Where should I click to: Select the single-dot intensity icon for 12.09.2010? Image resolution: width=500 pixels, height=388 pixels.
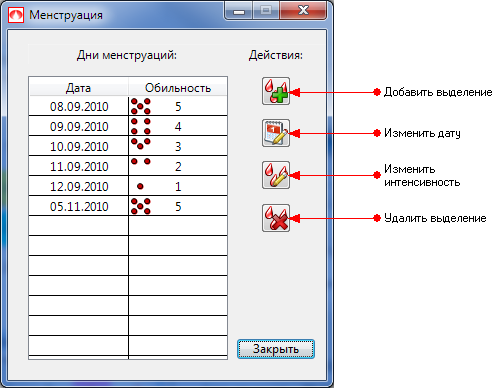140,186
